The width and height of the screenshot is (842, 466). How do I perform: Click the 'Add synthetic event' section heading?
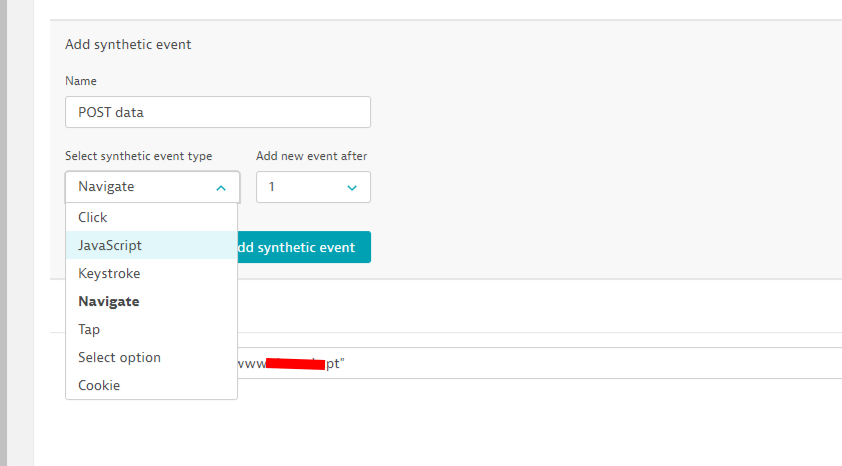128,44
